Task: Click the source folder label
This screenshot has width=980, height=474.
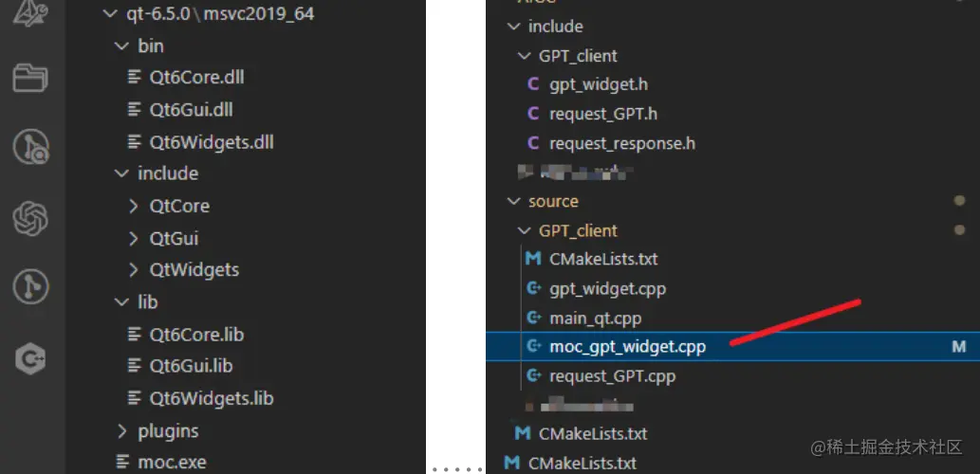Action: click(553, 201)
